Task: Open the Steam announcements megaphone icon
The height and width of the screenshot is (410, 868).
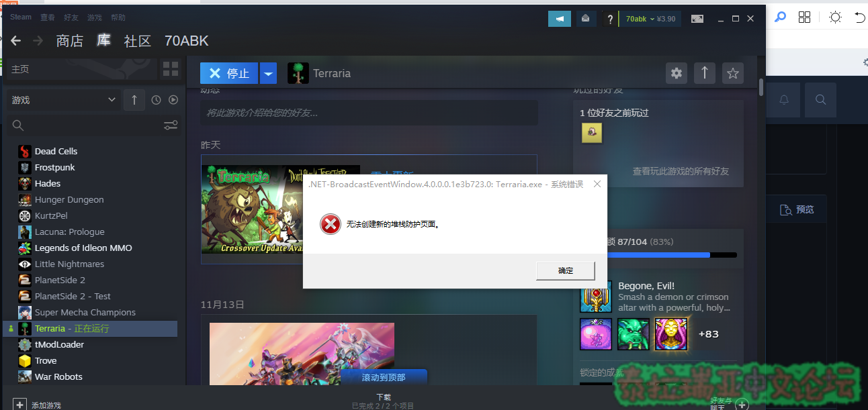Action: tap(560, 19)
